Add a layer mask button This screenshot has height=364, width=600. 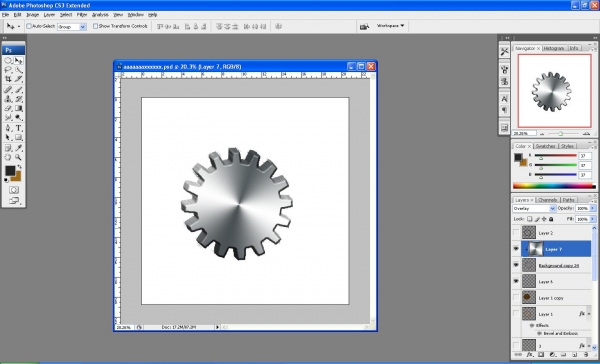click(x=541, y=354)
